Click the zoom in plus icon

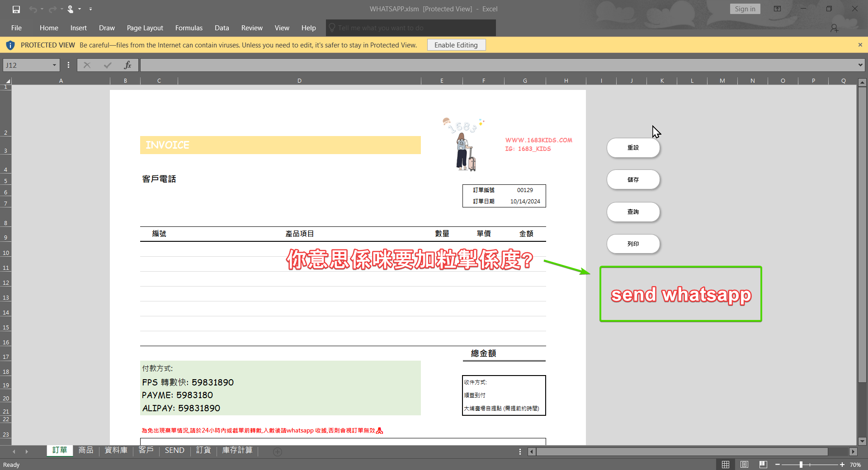(x=842, y=465)
